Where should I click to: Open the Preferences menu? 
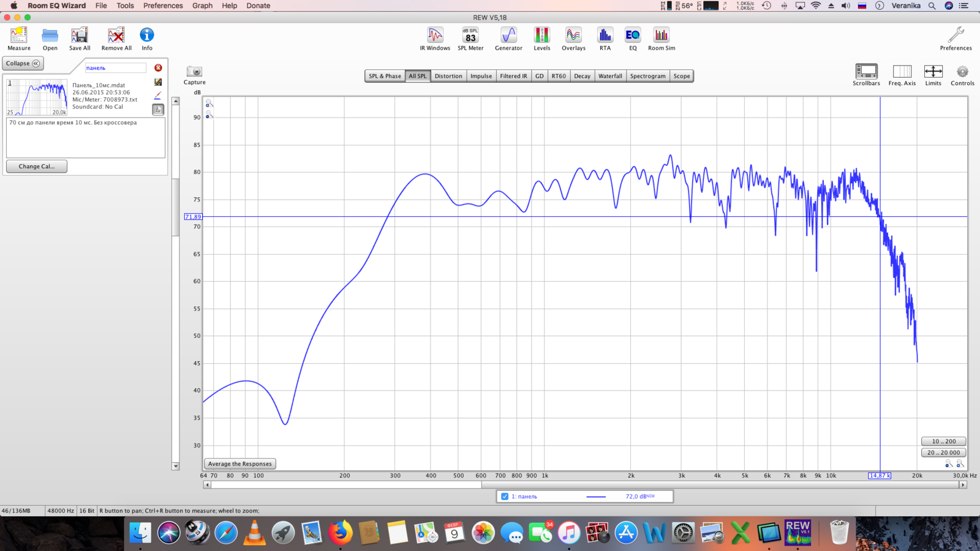(x=163, y=6)
